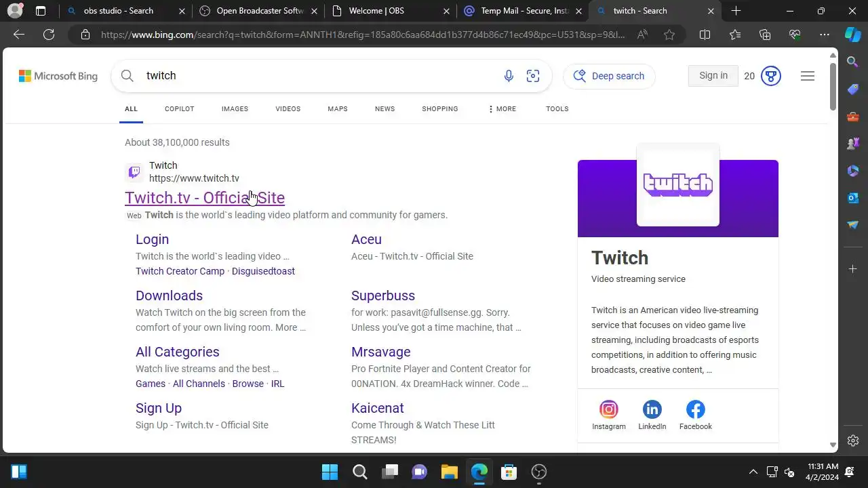Image resolution: width=868 pixels, height=488 pixels.
Task: Open the Downloads sitelink
Action: [169, 296]
